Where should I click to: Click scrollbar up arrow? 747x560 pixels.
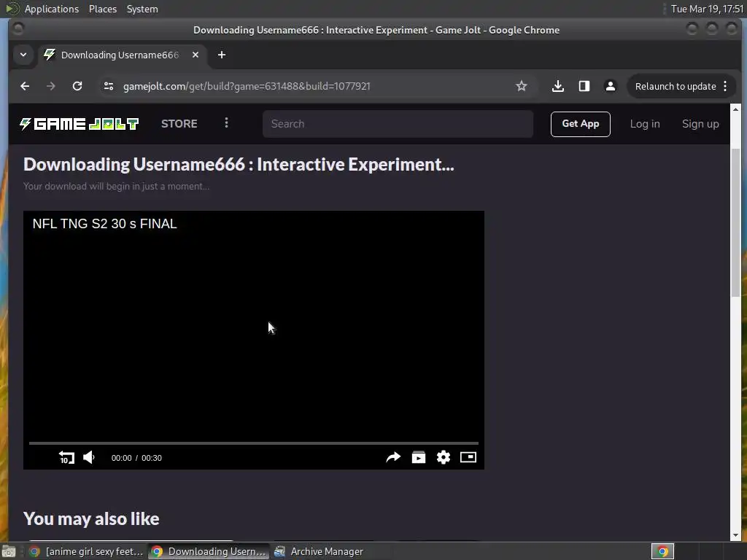(735, 109)
